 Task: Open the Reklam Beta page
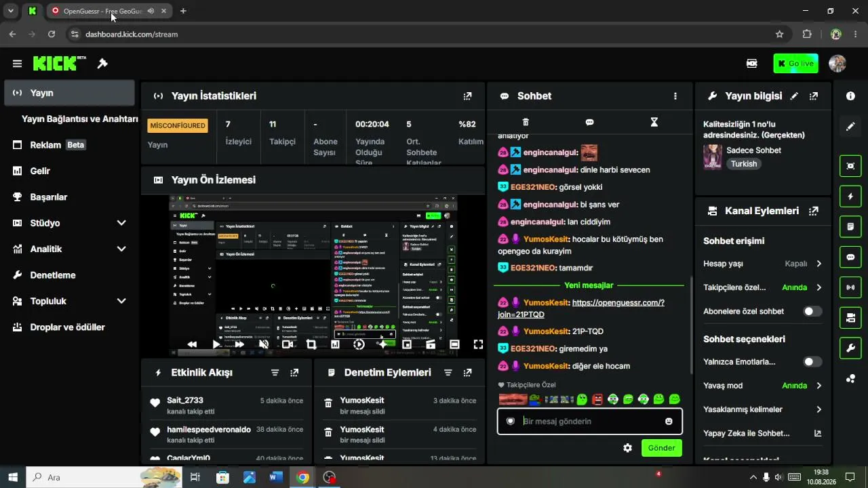(69, 145)
